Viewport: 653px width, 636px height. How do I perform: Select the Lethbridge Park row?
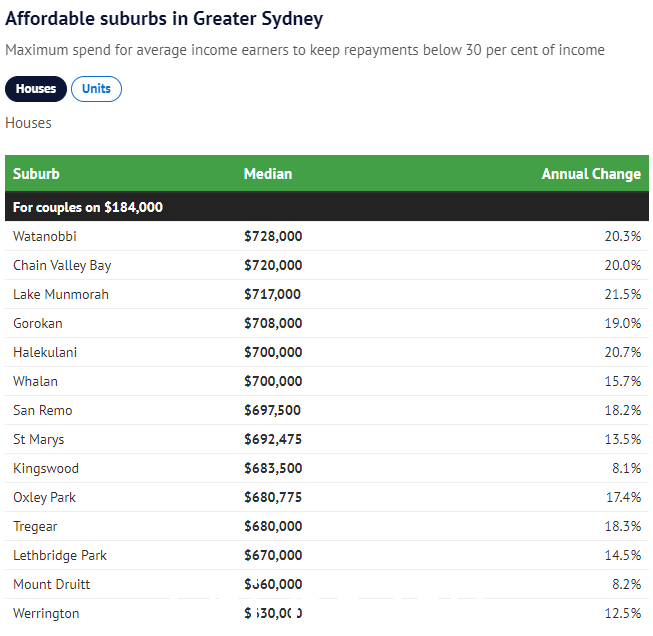click(60, 555)
